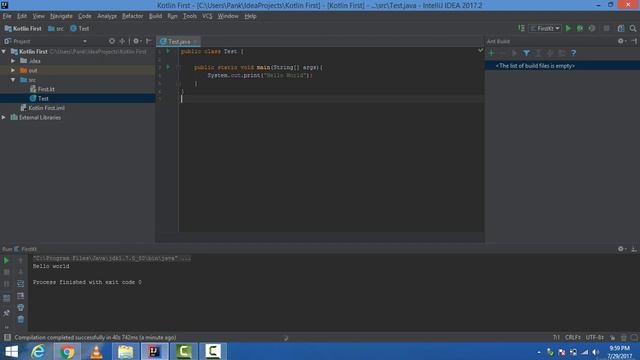Click Test in the navigation breadcrumb

tap(80, 29)
